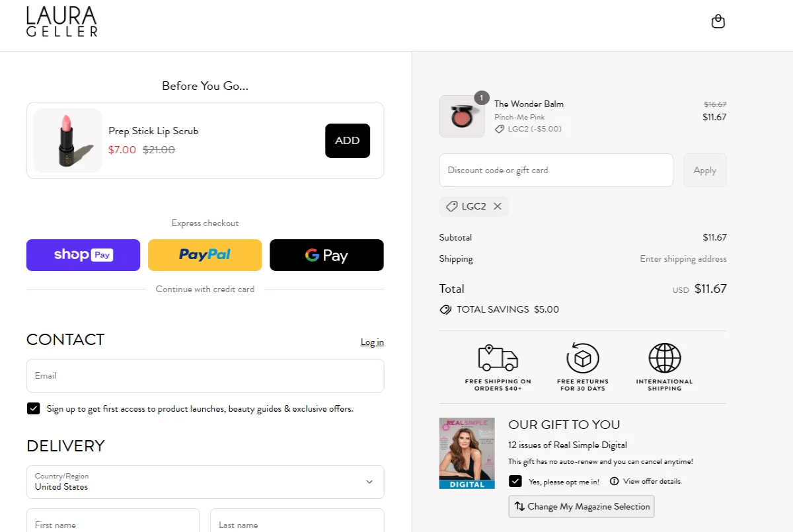
Task: Add Prep Stick Lip Scrub to order
Action: [347, 141]
